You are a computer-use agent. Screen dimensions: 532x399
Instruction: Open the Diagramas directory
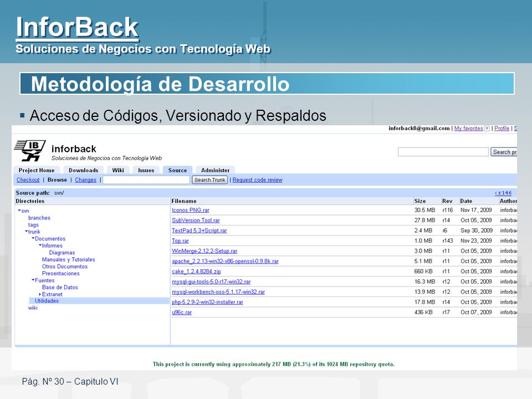(x=62, y=253)
